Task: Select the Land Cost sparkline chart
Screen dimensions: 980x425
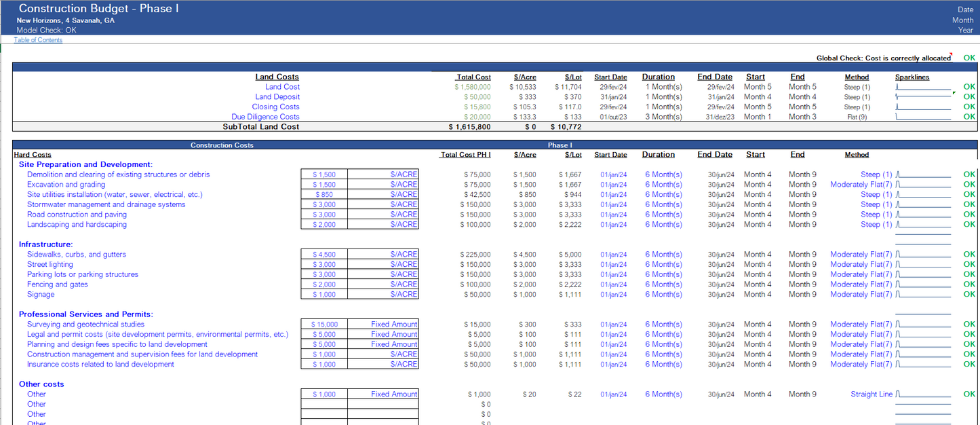Action: (x=923, y=87)
